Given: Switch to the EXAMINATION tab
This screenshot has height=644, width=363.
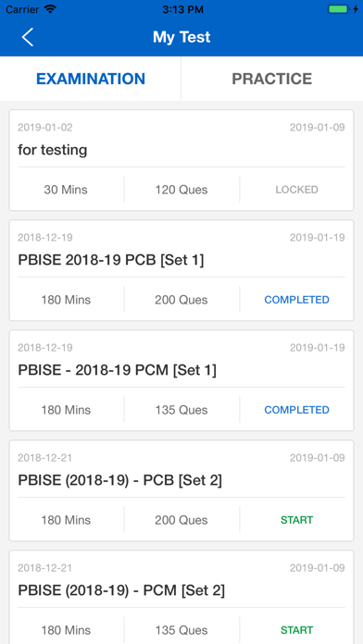Looking at the screenshot, I should tap(91, 79).
